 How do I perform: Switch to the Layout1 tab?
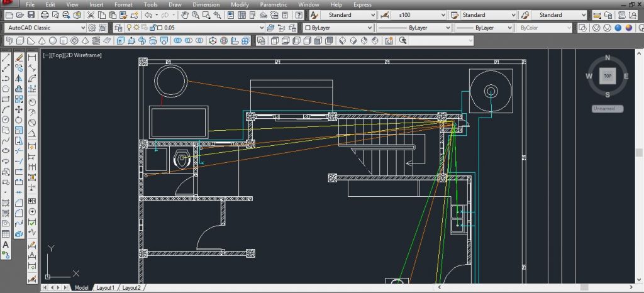point(105,288)
